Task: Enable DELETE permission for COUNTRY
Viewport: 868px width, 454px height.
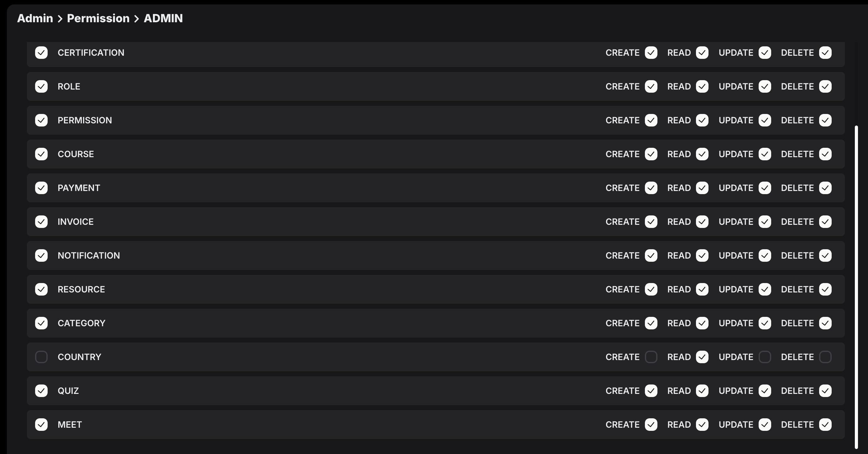Action: click(825, 357)
